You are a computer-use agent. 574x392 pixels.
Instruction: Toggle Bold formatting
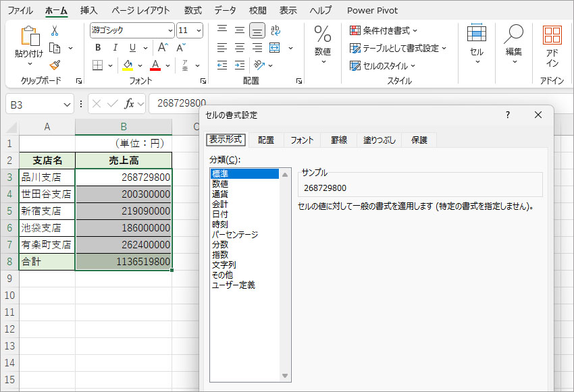pos(98,47)
